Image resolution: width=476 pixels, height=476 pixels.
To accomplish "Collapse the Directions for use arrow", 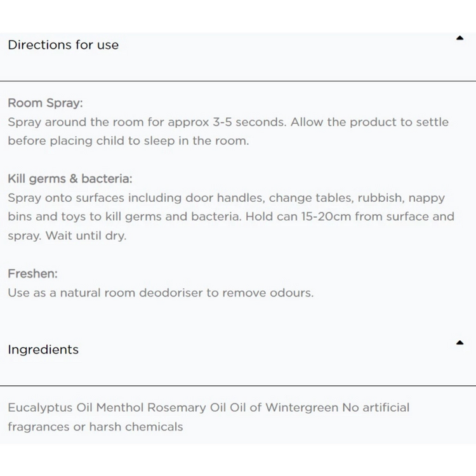I will pos(459,38).
